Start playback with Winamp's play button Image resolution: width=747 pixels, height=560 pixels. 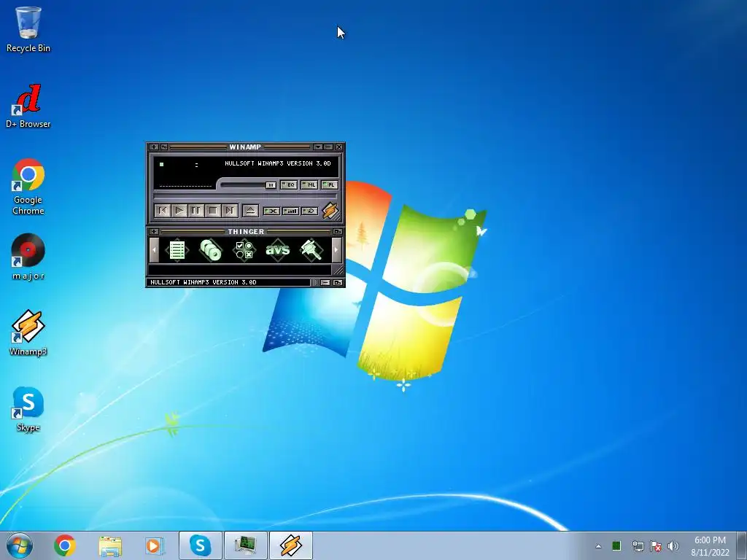pyautogui.click(x=179, y=211)
